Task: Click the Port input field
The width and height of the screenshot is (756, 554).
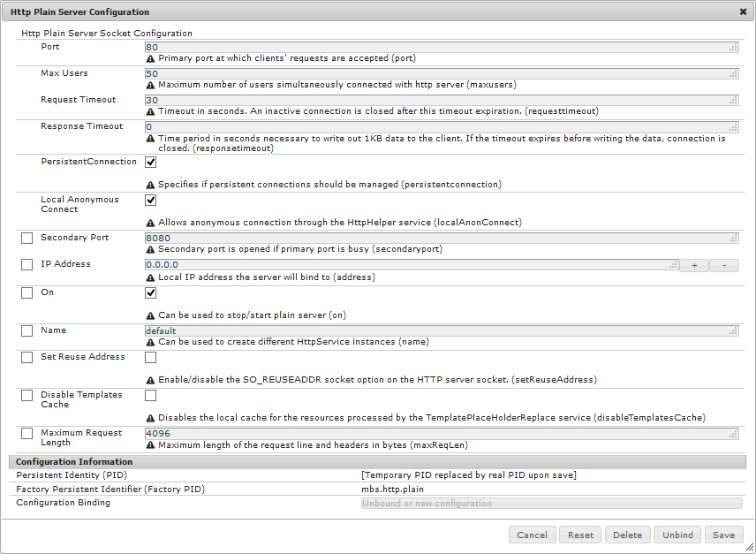Action: tap(441, 47)
